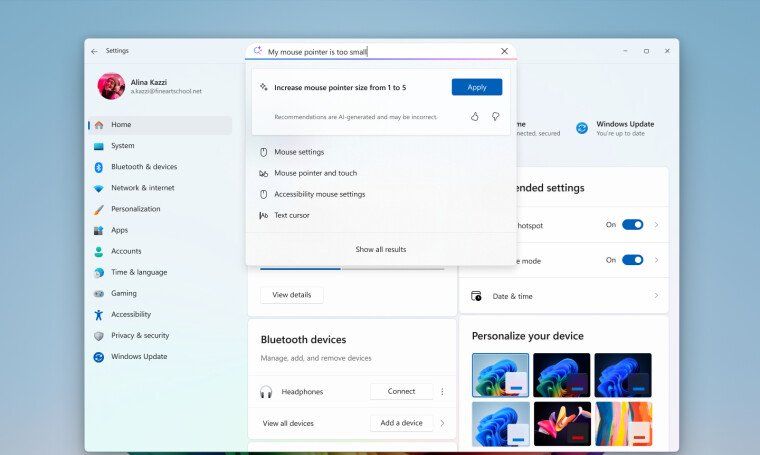760x455 pixels.
Task: Clear the search box text
Action: [504, 51]
